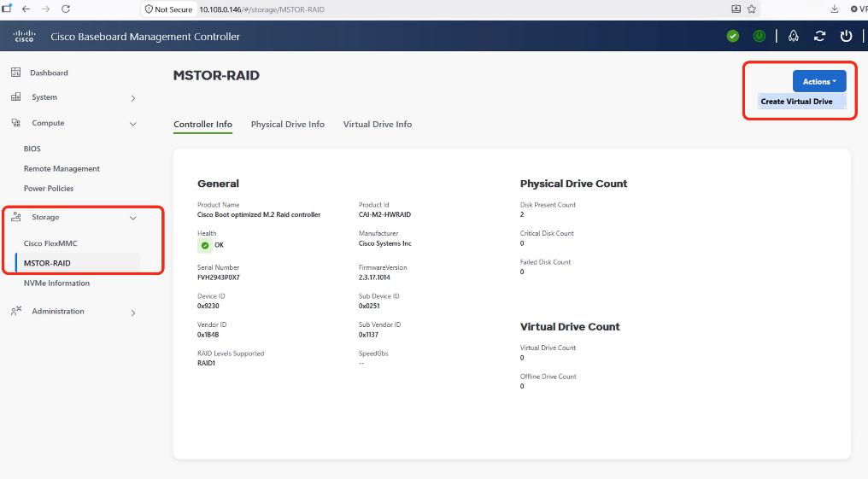Viewport: 868px width, 479px height.
Task: Click the System sidebar icon
Action: [x=16, y=96]
